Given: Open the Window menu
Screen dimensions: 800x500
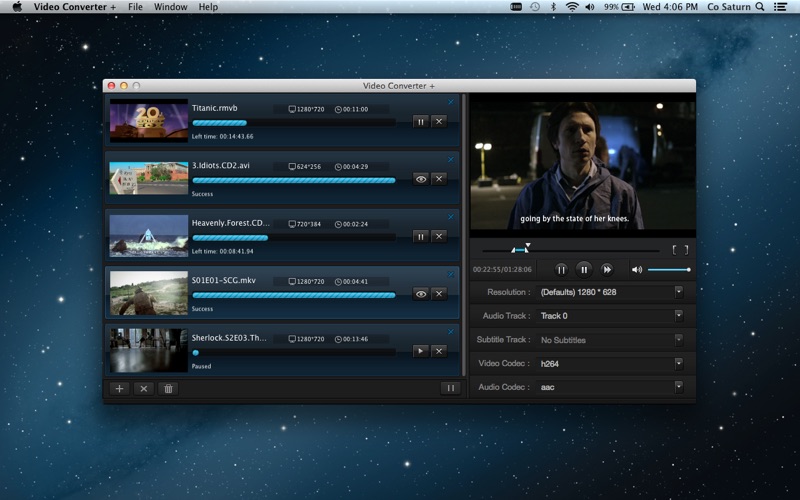Looking at the screenshot, I should [x=170, y=7].
